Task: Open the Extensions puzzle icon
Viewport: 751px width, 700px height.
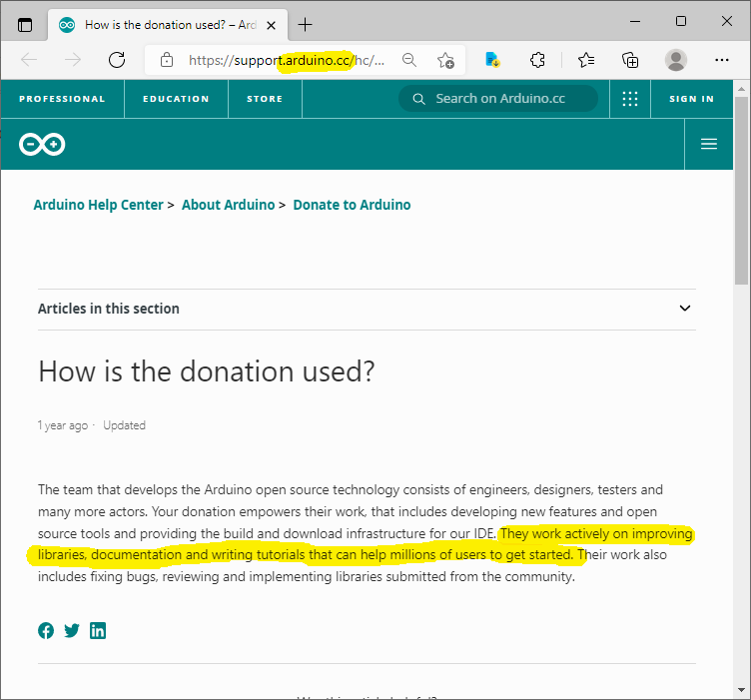Action: tap(537, 60)
